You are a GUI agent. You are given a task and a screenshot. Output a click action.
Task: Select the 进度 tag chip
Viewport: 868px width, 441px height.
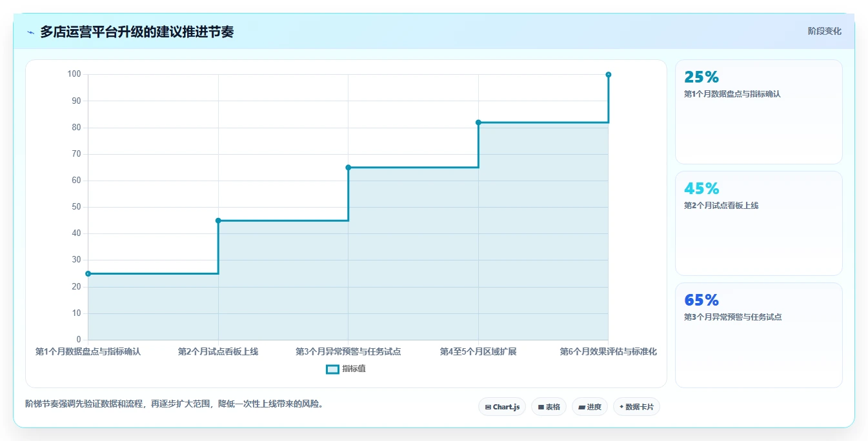(590, 407)
